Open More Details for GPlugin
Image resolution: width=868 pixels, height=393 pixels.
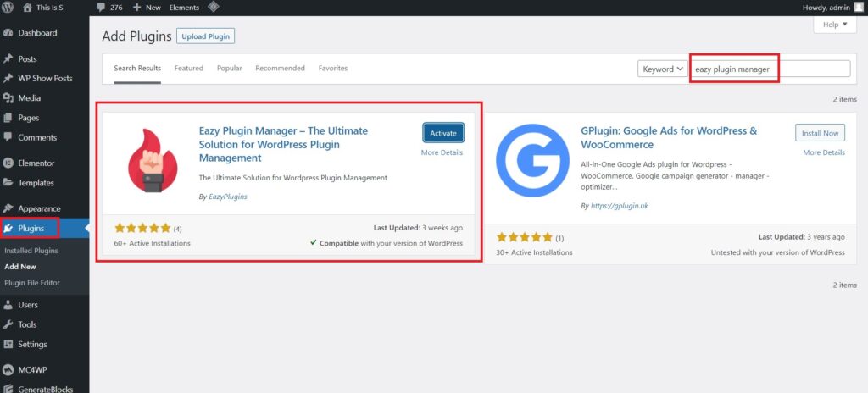(824, 152)
